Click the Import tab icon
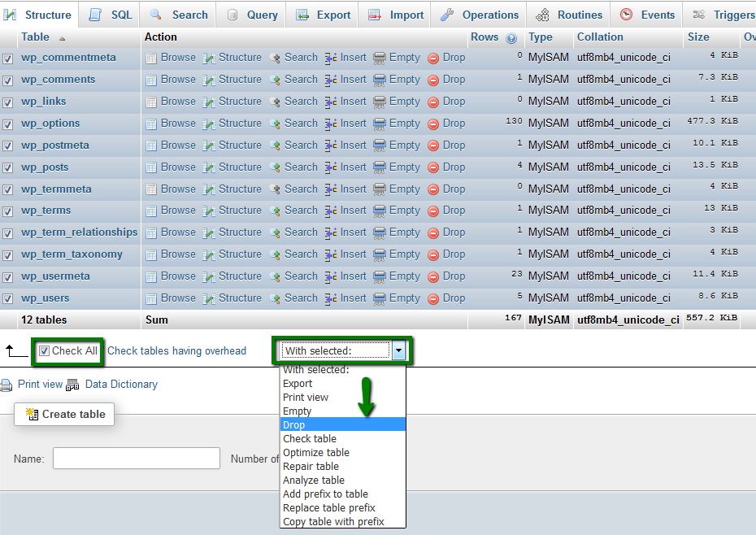Viewport: 756px width, 535px height. click(x=375, y=15)
